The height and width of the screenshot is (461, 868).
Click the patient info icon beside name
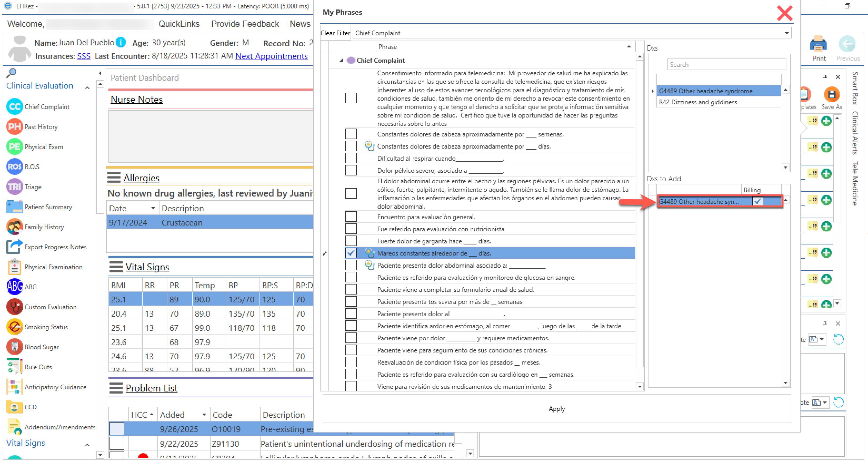point(121,42)
